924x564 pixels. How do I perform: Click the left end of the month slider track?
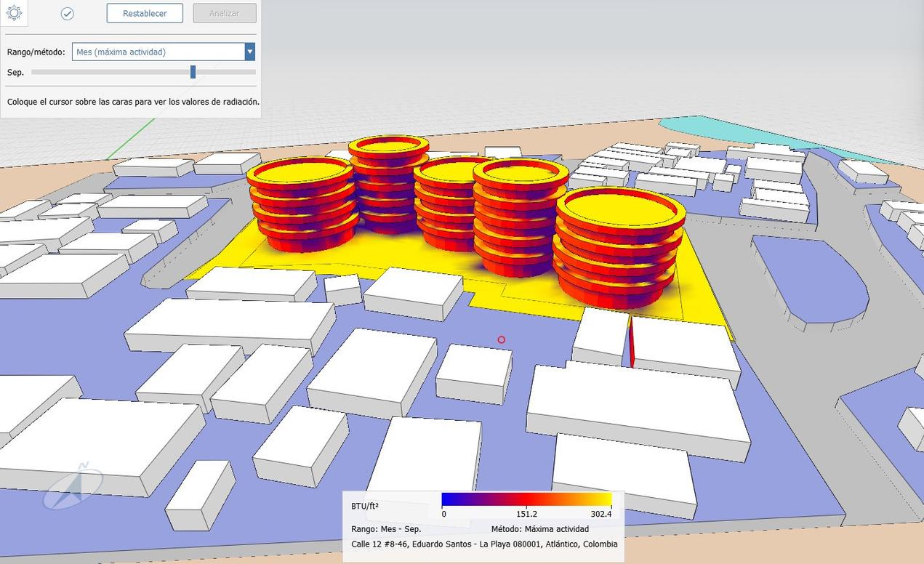[34, 72]
